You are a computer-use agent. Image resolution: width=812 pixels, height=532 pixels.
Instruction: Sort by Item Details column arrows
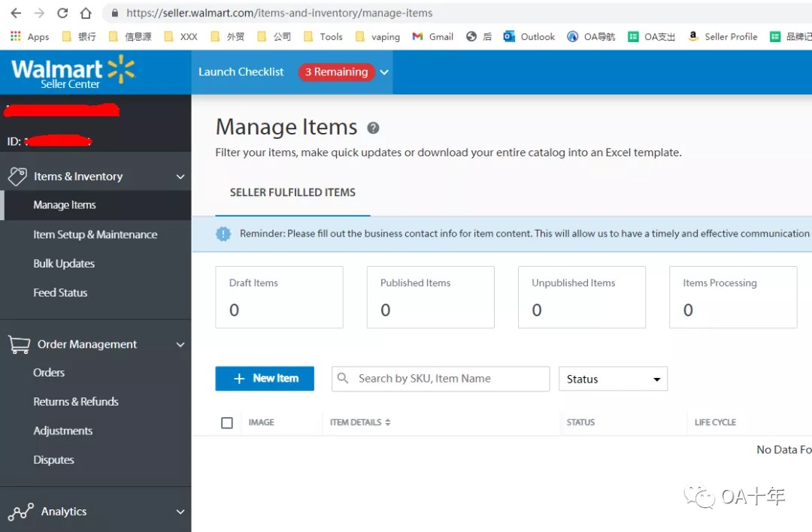388,422
